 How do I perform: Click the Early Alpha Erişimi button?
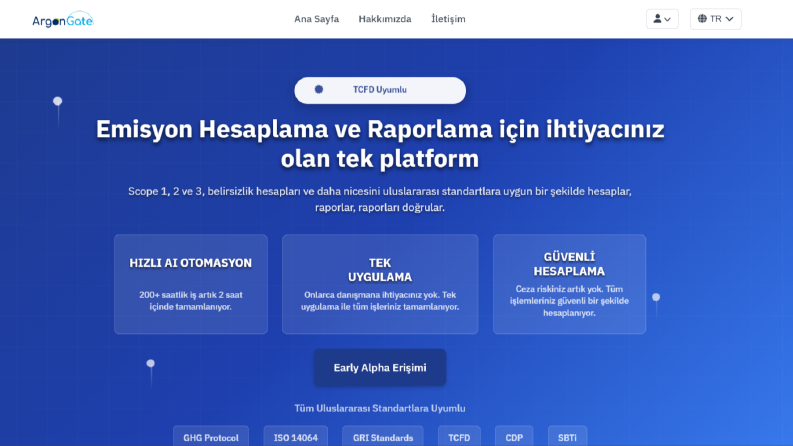point(380,368)
